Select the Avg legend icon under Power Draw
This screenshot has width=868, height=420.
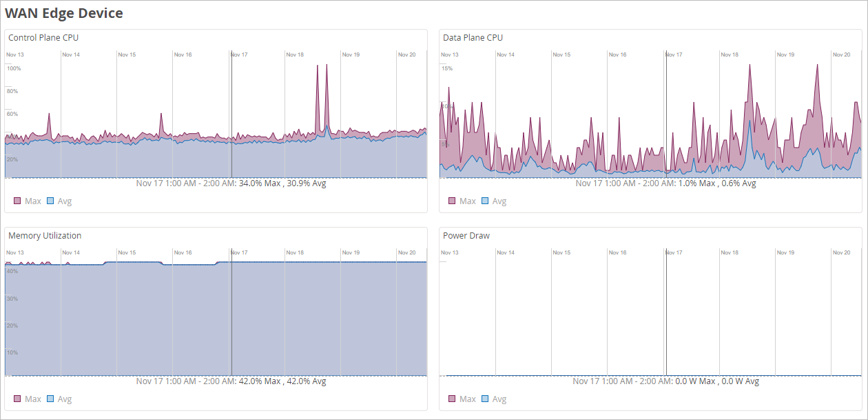[x=485, y=399]
